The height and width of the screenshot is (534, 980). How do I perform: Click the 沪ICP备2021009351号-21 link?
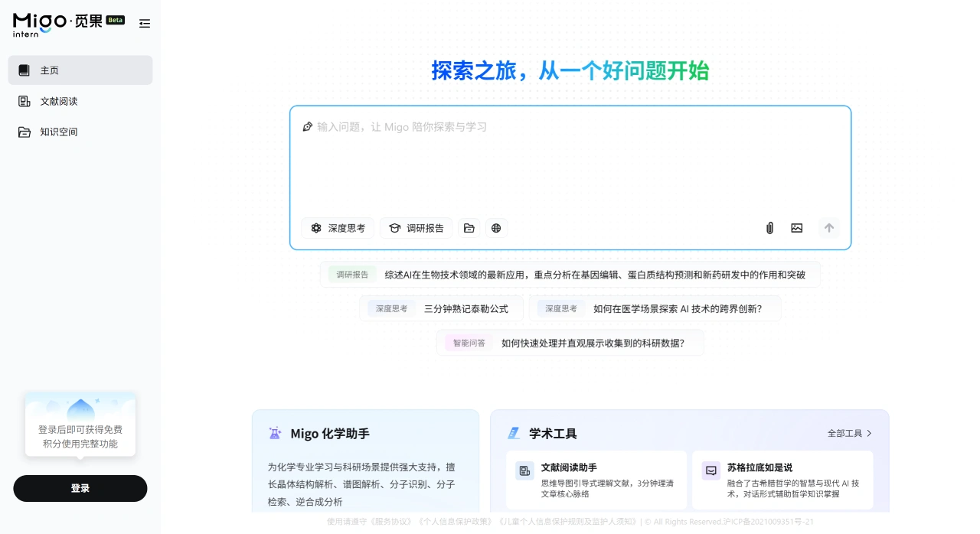click(768, 522)
